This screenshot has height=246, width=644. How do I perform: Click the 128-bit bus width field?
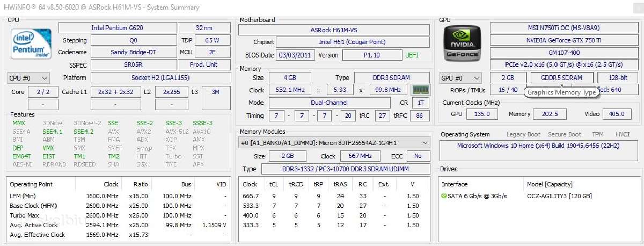618,78
